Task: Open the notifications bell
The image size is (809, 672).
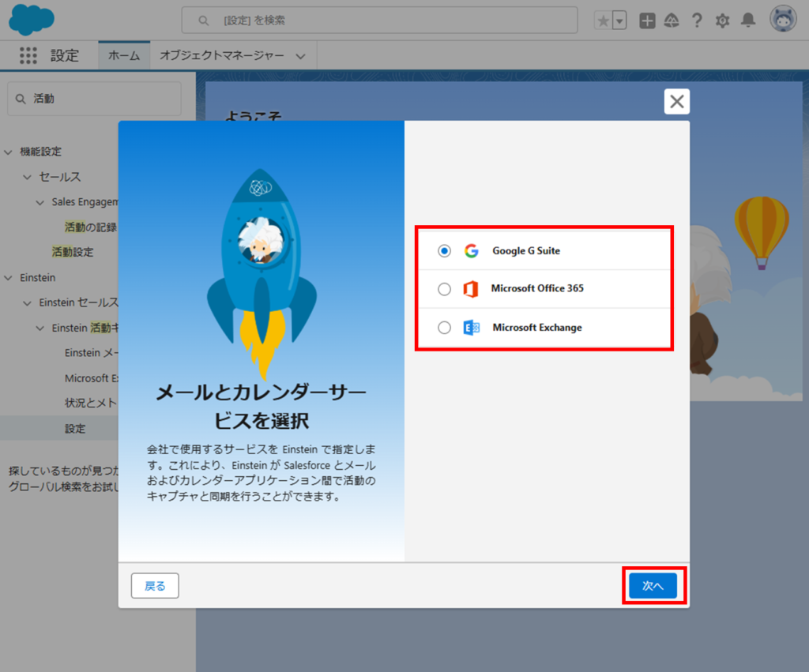Action: click(x=748, y=20)
